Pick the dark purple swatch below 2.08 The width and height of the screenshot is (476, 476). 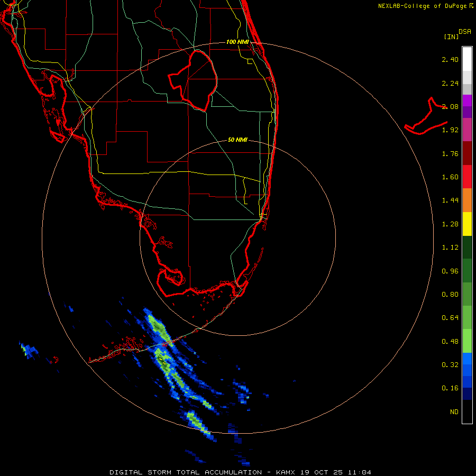tap(467, 112)
